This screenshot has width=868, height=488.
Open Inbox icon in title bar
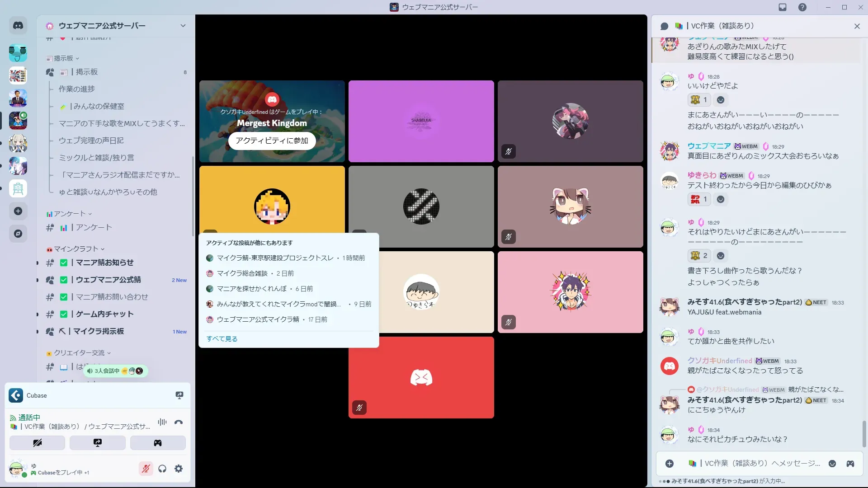[x=783, y=7]
